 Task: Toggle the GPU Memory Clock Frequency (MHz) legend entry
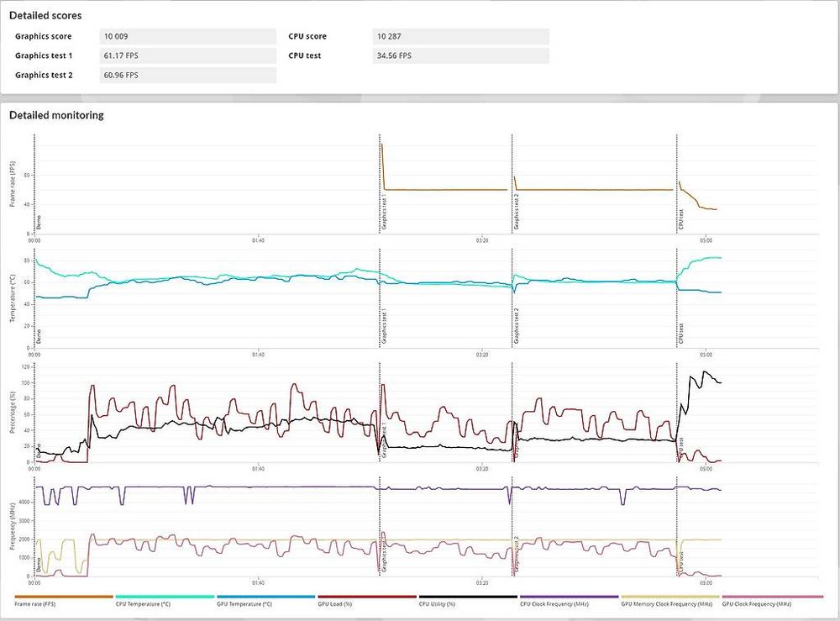coord(670,601)
